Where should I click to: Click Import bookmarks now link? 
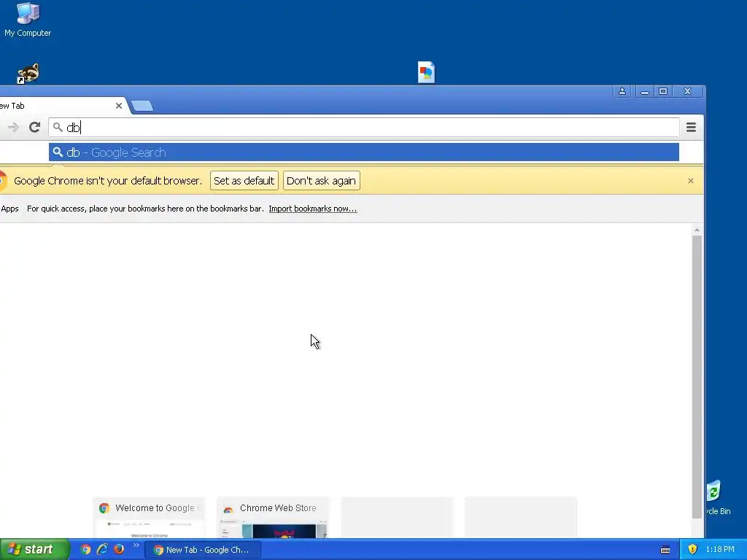click(x=312, y=209)
